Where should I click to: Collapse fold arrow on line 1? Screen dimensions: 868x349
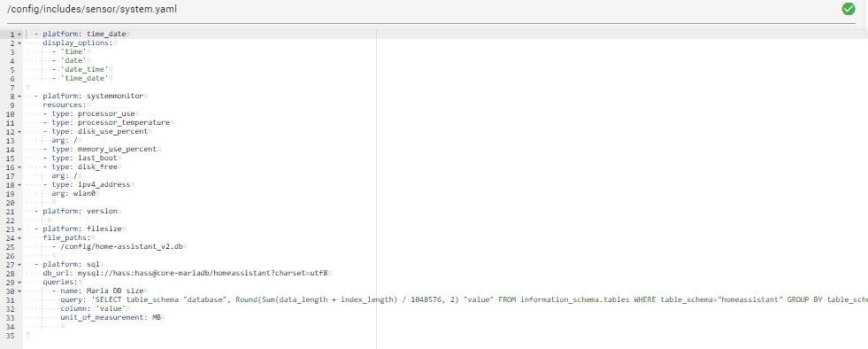[x=19, y=35]
